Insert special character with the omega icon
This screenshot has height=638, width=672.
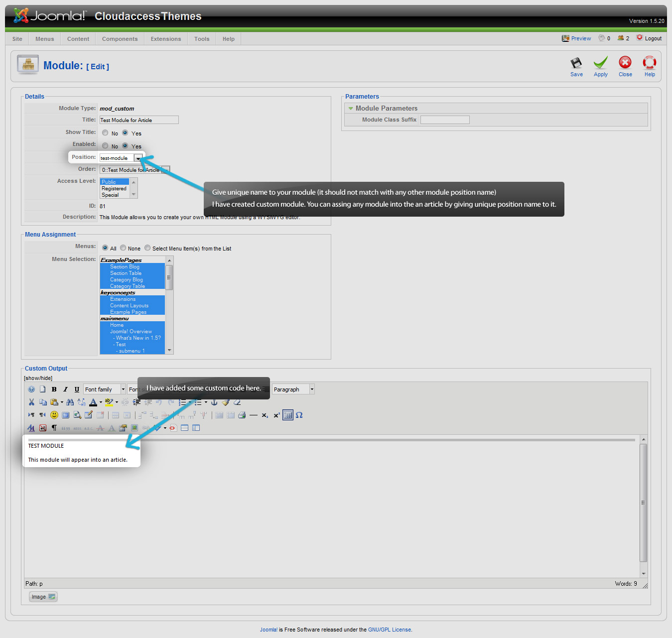tap(299, 415)
